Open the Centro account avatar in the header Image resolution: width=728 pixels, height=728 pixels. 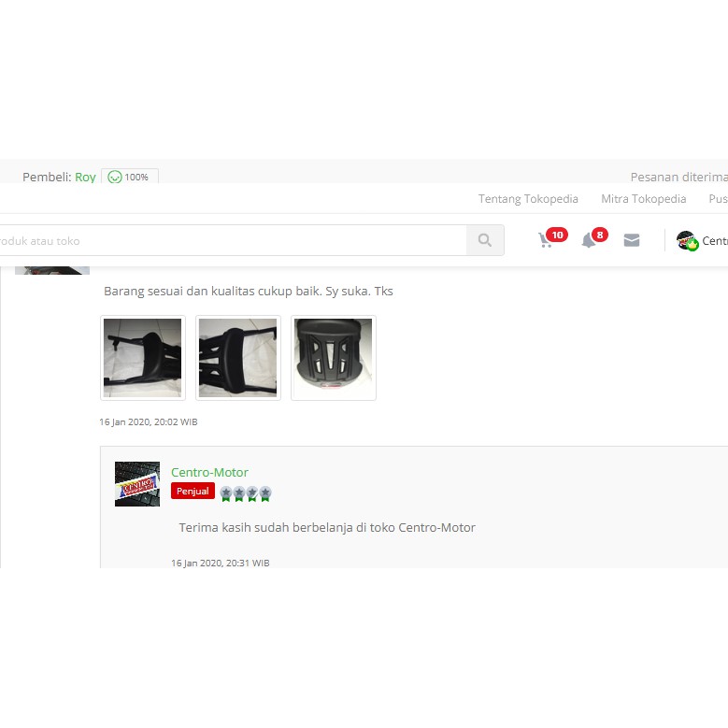click(687, 240)
